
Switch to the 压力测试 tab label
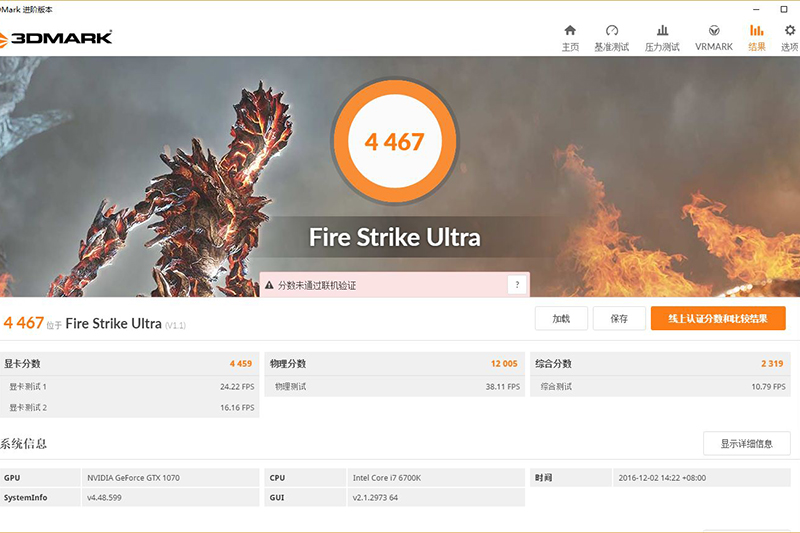(662, 47)
